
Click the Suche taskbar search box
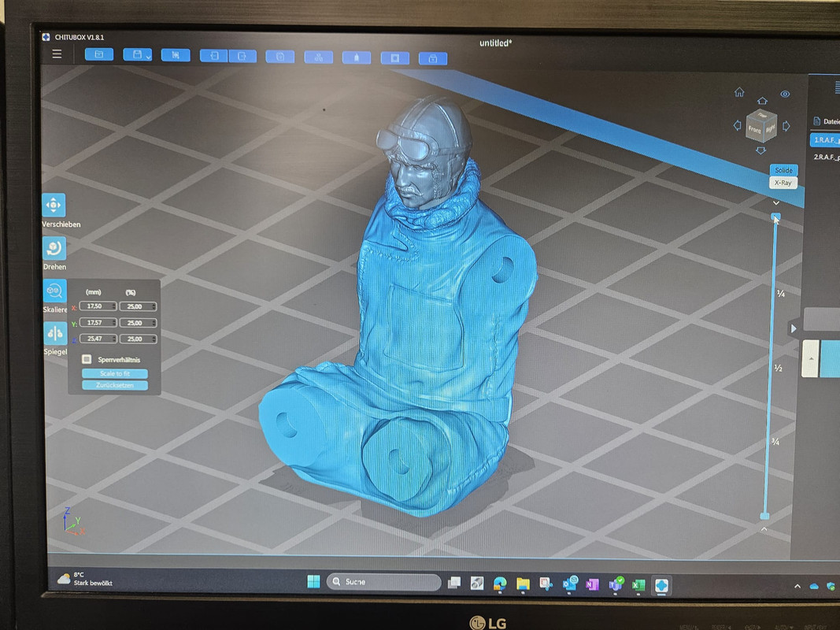click(x=383, y=582)
